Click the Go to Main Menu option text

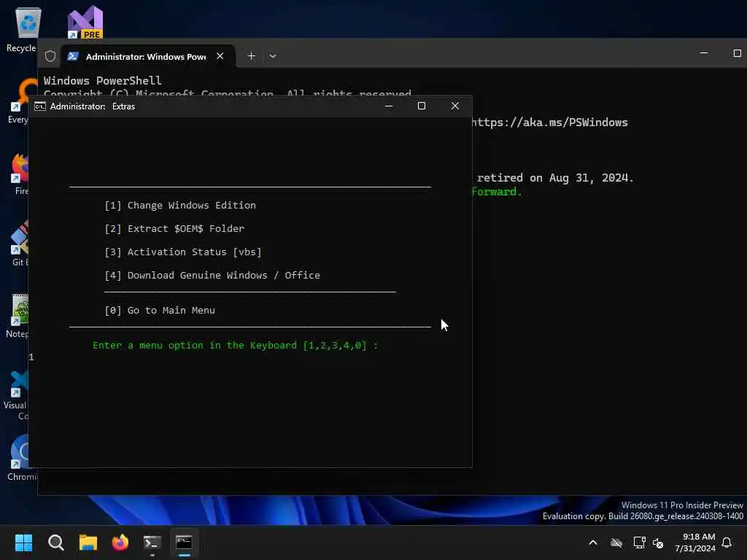(171, 311)
